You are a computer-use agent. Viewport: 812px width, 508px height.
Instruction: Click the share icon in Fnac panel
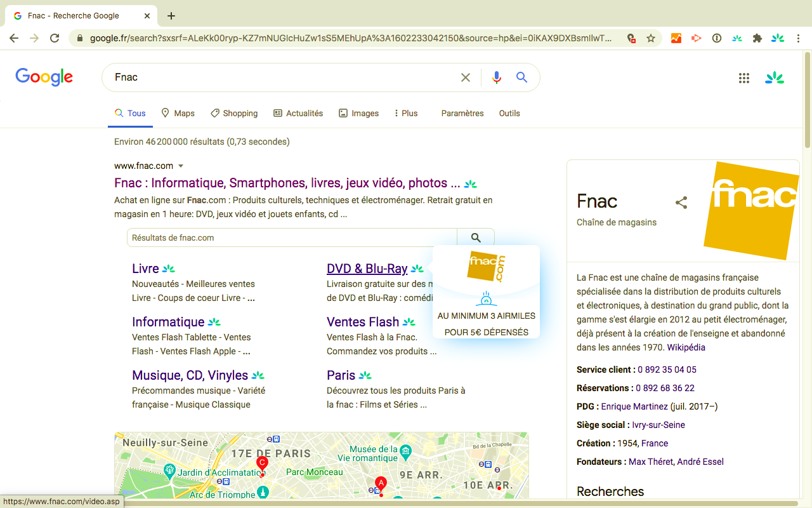(x=681, y=203)
